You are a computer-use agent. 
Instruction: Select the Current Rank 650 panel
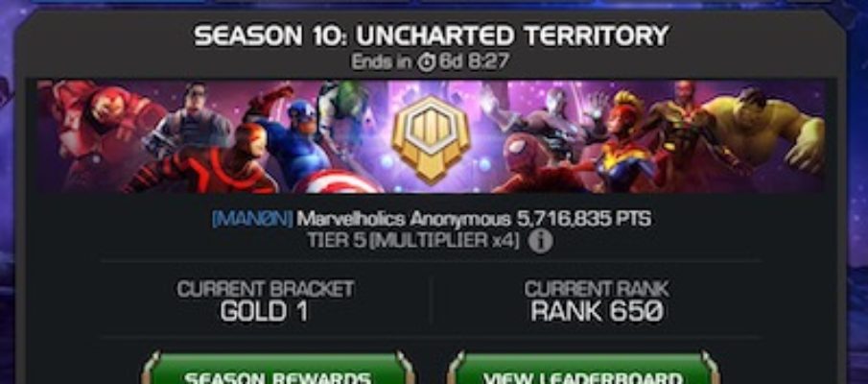pyautogui.click(x=597, y=300)
